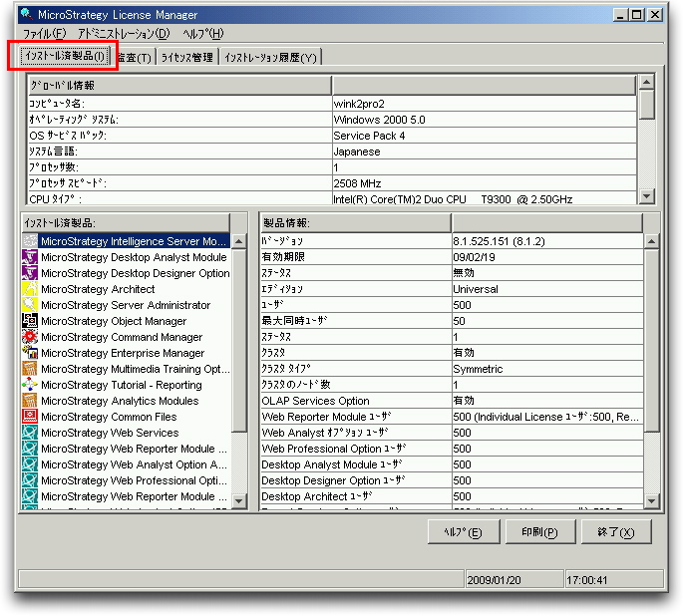Click the global info scrollbar up arrow

[x=647, y=82]
